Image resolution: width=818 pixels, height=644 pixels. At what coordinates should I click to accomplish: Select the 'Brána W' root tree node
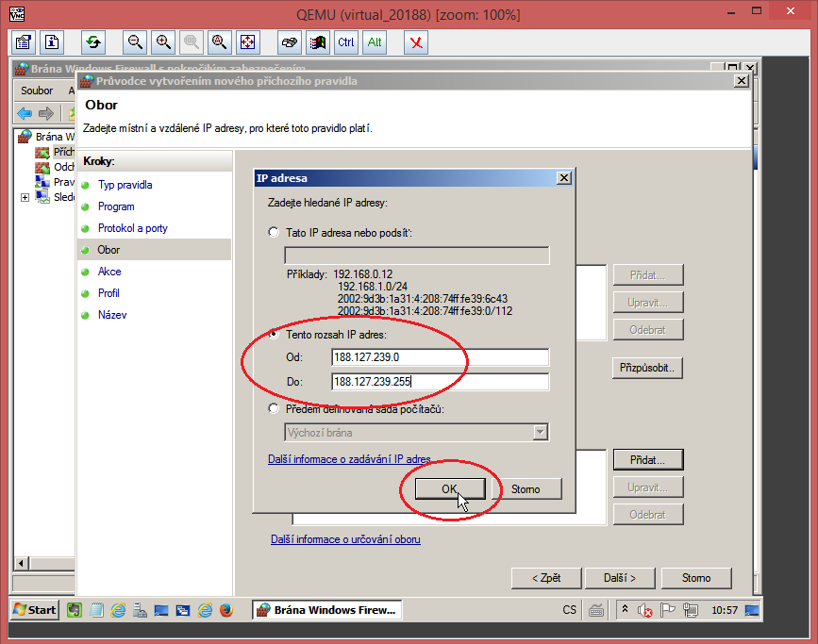tap(56, 137)
